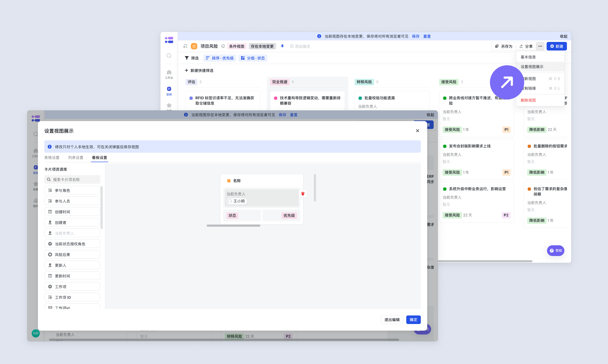This screenshot has width=608, height=364.
Task: Click 确定 to confirm view settings
Action: (x=413, y=320)
